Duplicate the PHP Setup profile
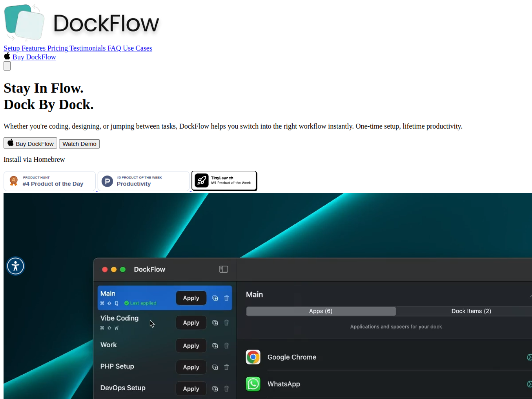 point(215,367)
